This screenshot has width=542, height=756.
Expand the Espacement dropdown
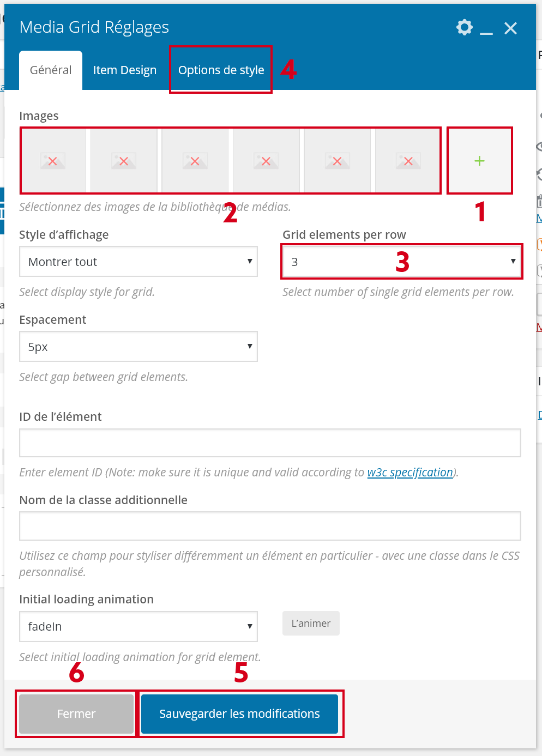coord(138,347)
